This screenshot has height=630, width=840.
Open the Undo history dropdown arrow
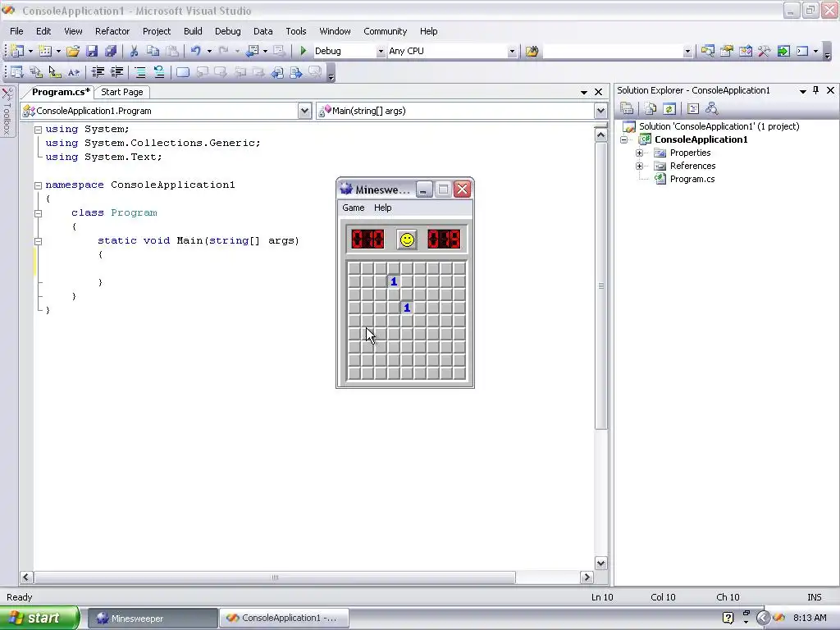point(209,51)
